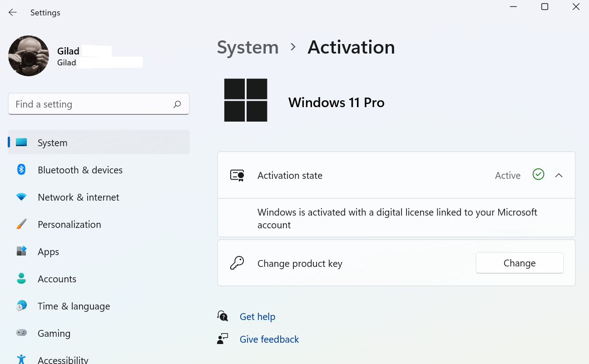Viewport: 589px width, 364px height.
Task: Go to System in the breadcrumb
Action: pos(247,47)
